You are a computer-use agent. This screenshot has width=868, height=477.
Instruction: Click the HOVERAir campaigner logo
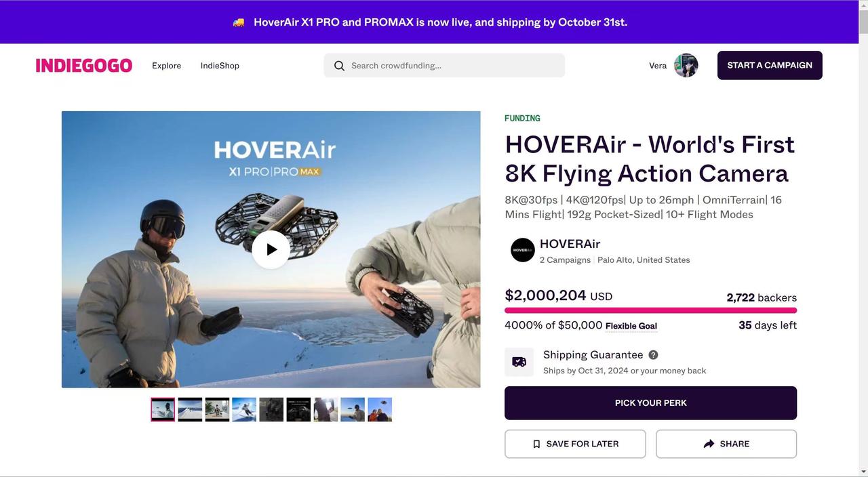(522, 250)
